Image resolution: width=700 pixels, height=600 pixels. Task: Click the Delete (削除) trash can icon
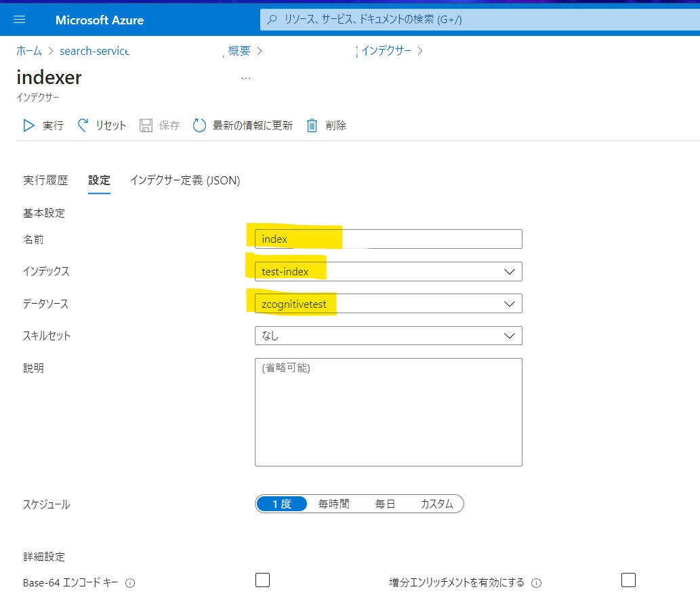[x=312, y=125]
